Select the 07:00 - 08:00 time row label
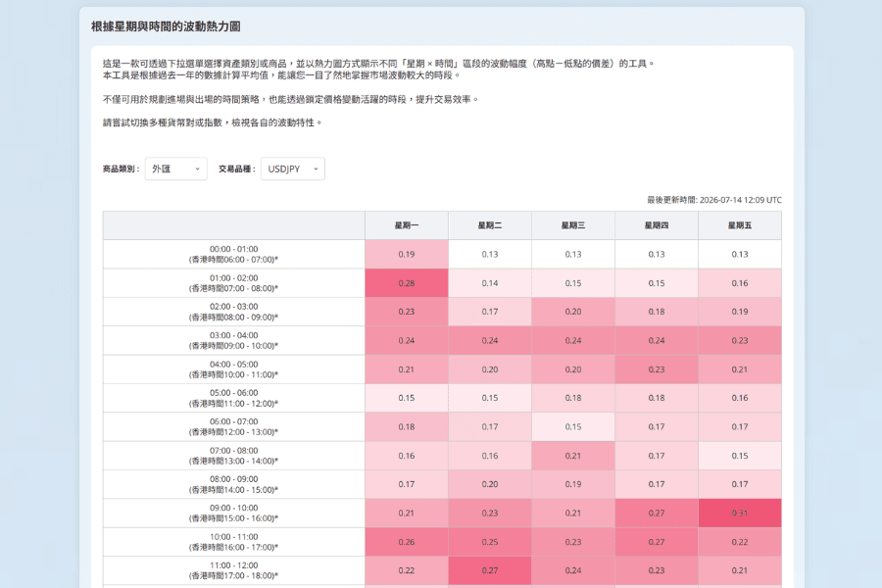The width and height of the screenshot is (882, 588). tap(234, 456)
